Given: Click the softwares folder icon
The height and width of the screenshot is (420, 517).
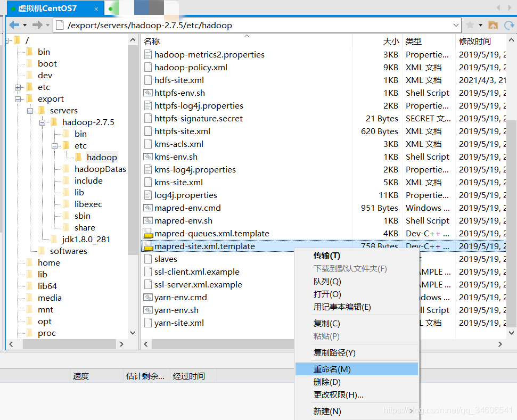Looking at the screenshot, I should tap(42, 251).
